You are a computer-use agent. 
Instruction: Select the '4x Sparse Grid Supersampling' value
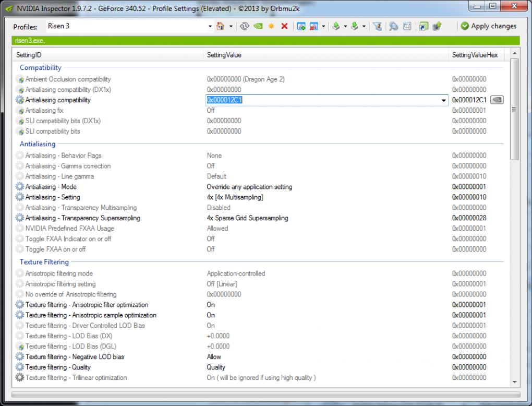[x=247, y=218]
